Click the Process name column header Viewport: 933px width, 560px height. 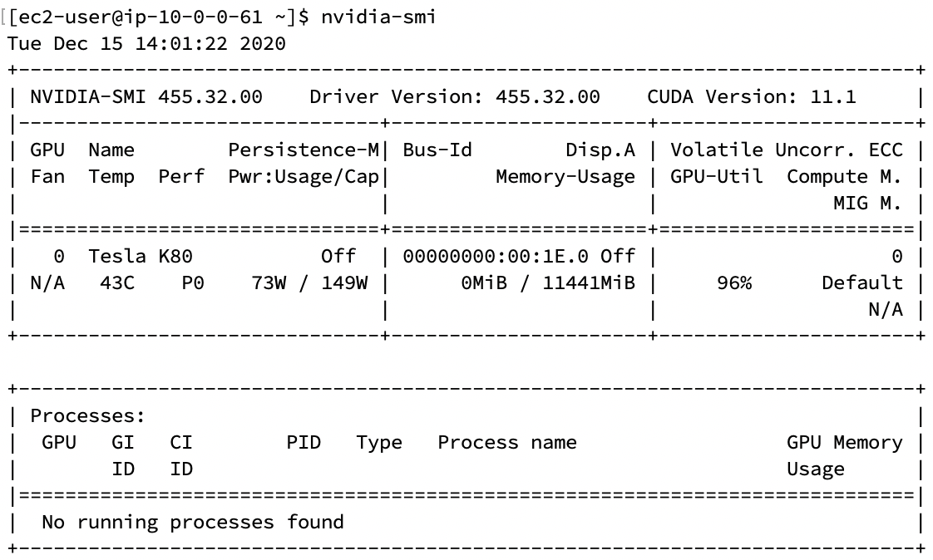507,442
